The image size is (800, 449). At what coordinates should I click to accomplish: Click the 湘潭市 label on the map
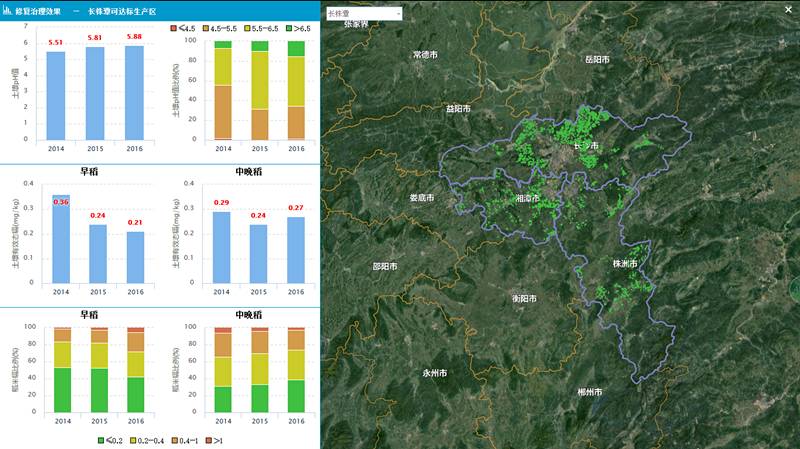tap(526, 199)
